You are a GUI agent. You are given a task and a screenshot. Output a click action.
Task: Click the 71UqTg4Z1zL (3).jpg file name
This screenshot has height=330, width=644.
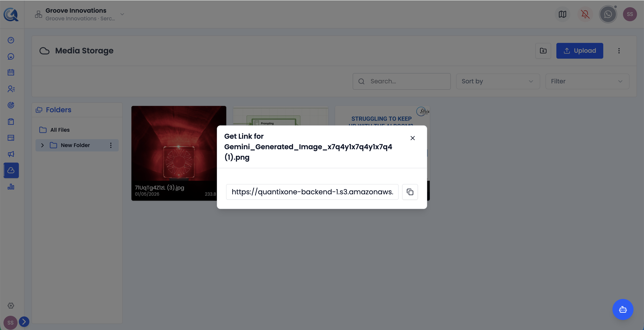159,188
